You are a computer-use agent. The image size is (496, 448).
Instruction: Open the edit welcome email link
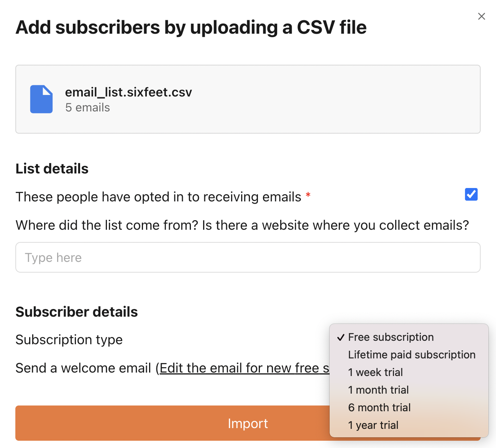(245, 368)
